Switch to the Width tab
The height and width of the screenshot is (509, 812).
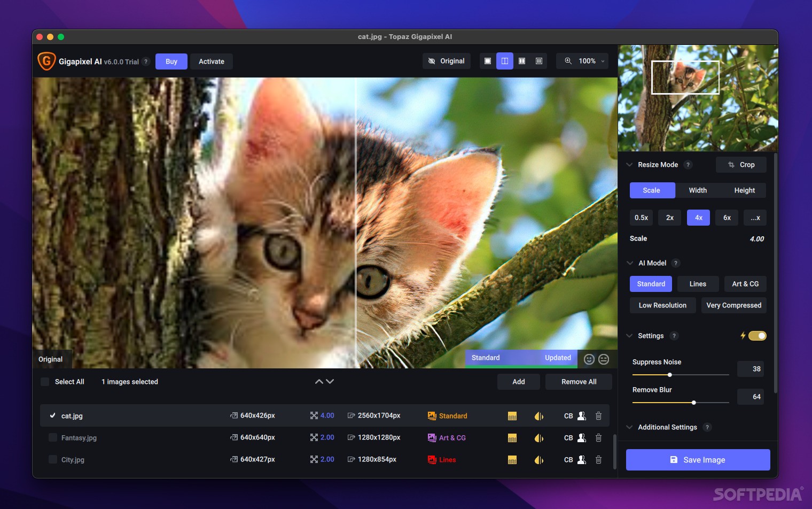(698, 190)
